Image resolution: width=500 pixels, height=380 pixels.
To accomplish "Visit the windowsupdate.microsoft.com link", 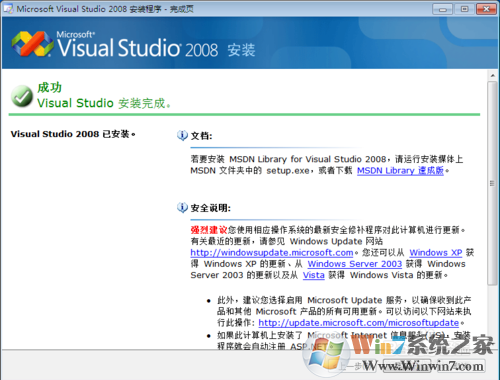I will pyautogui.click(x=272, y=253).
